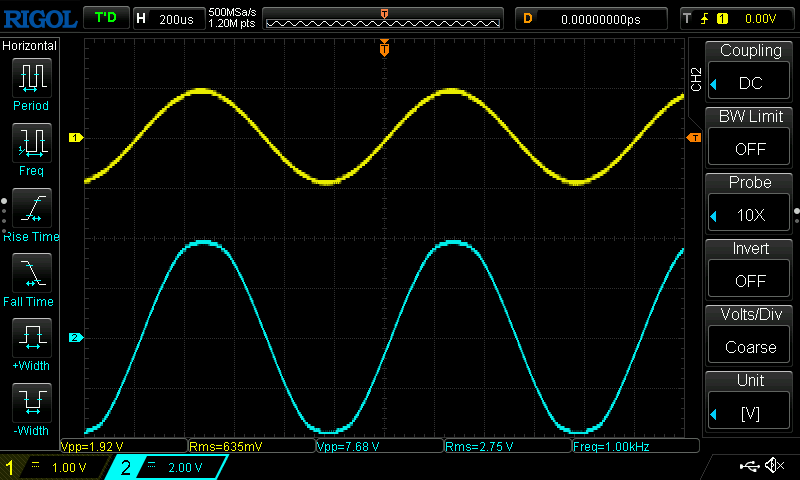
Task: Click the orange trigger level T marker
Action: click(x=694, y=138)
